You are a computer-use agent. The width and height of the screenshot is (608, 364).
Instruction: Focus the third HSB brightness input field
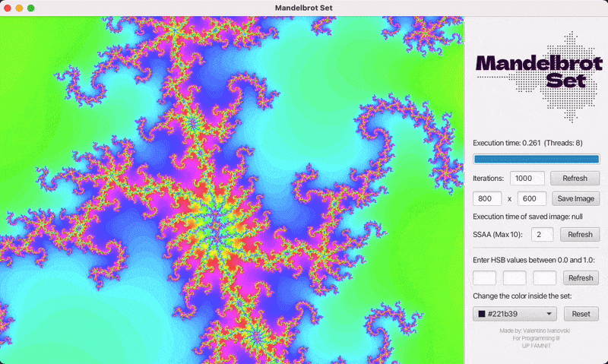[x=544, y=278]
